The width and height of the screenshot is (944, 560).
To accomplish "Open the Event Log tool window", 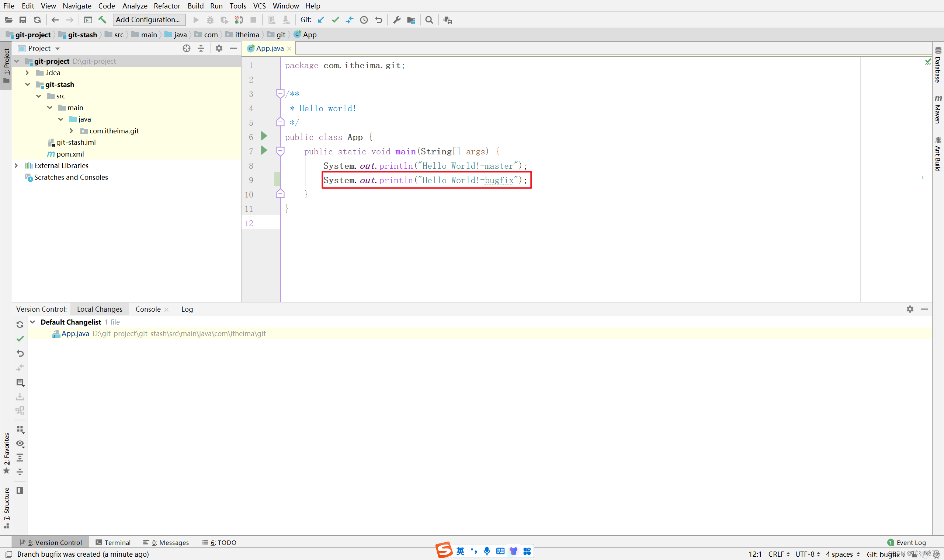I will click(x=907, y=542).
